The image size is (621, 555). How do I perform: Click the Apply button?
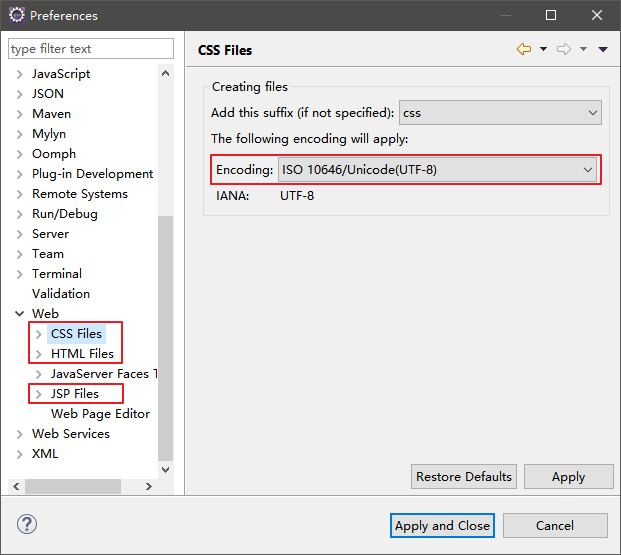tap(568, 477)
